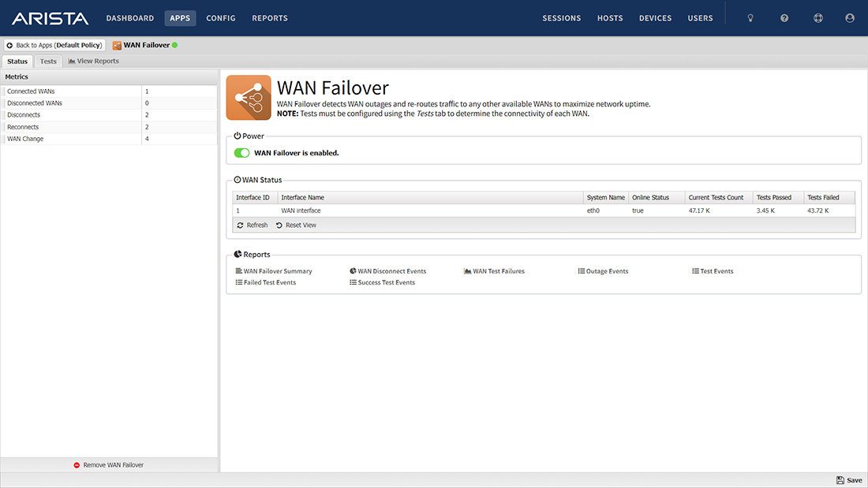The width and height of the screenshot is (868, 488).
Task: Click the Reset View button
Action: pos(296,225)
